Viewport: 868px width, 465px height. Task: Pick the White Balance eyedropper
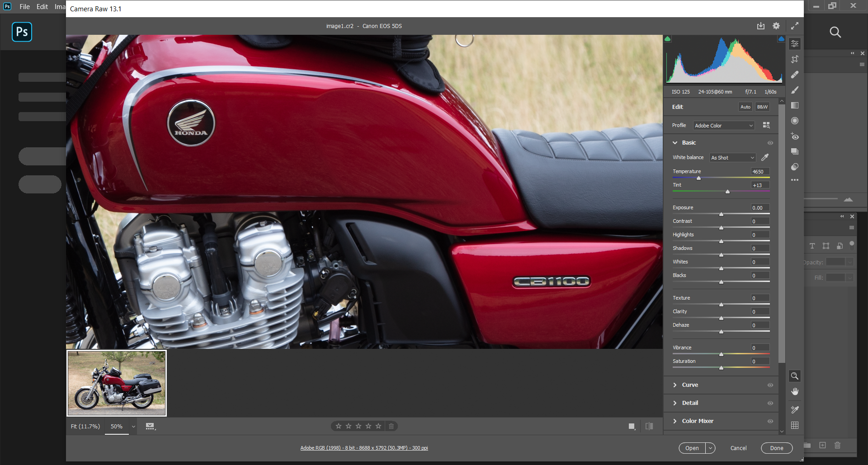[765, 157]
